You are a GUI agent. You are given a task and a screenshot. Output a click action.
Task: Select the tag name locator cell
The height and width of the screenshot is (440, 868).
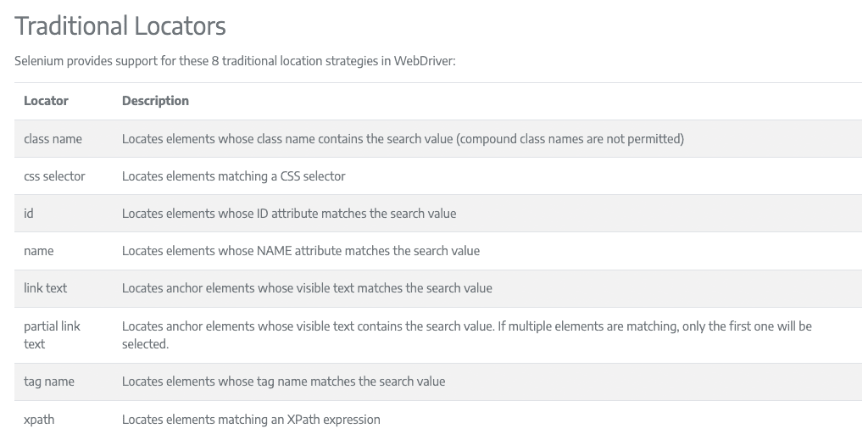pyautogui.click(x=48, y=382)
